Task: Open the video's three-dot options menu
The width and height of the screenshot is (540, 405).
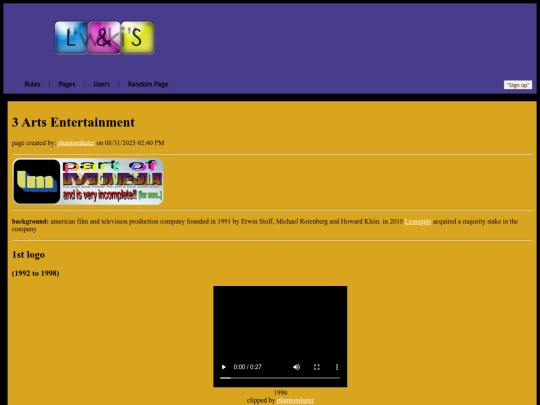Action: (x=337, y=367)
